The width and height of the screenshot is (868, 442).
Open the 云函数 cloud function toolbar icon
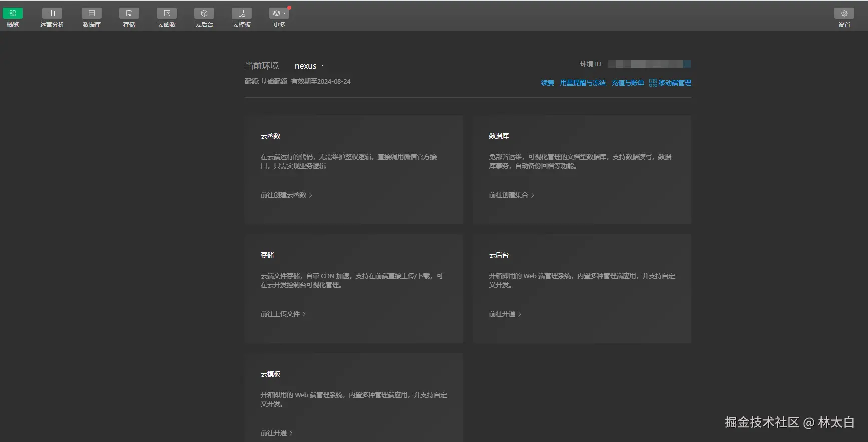[167, 13]
